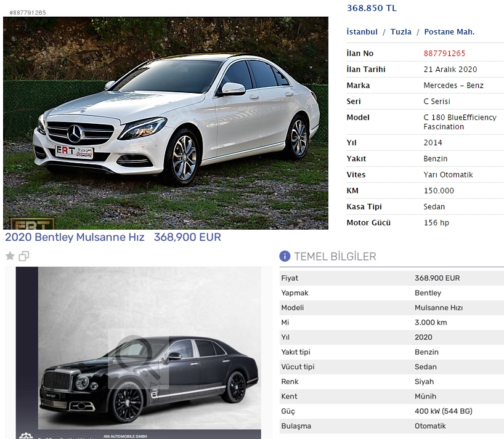Click the Modeli value Mulsanne Hızı
Viewport: 504px width, 439px height.
(x=439, y=308)
